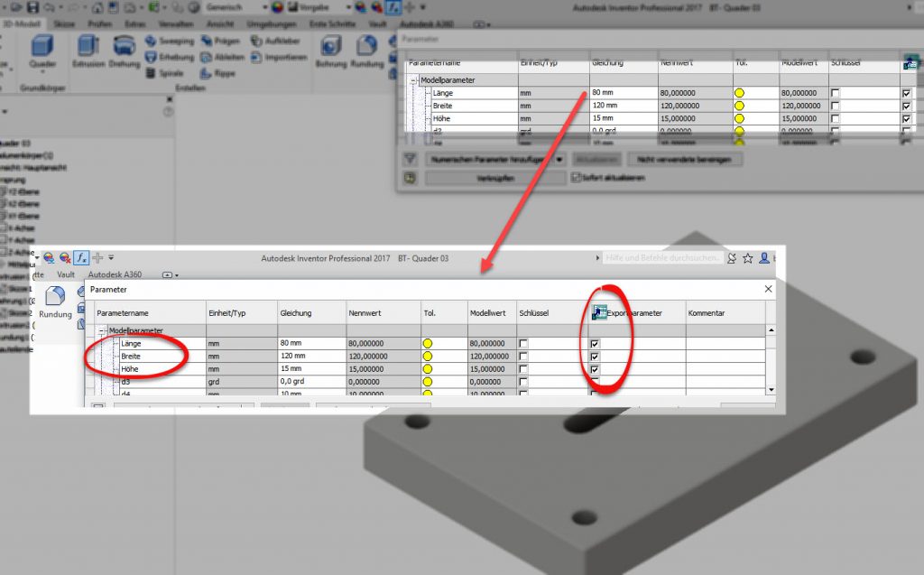Screen dimensions: 924x575
Task: Click the filter funnel icon in the blurred Parameter dialog
Action: (411, 159)
